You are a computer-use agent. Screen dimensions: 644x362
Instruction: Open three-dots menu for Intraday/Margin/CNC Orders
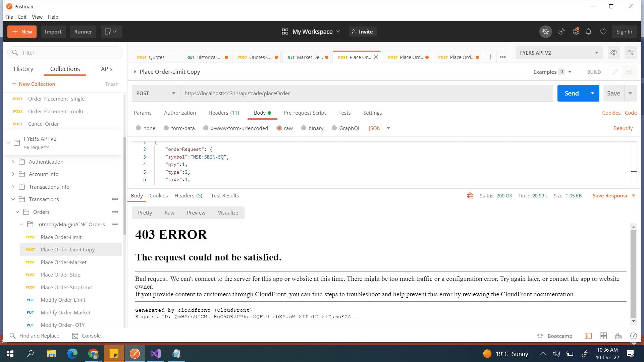[x=115, y=224]
